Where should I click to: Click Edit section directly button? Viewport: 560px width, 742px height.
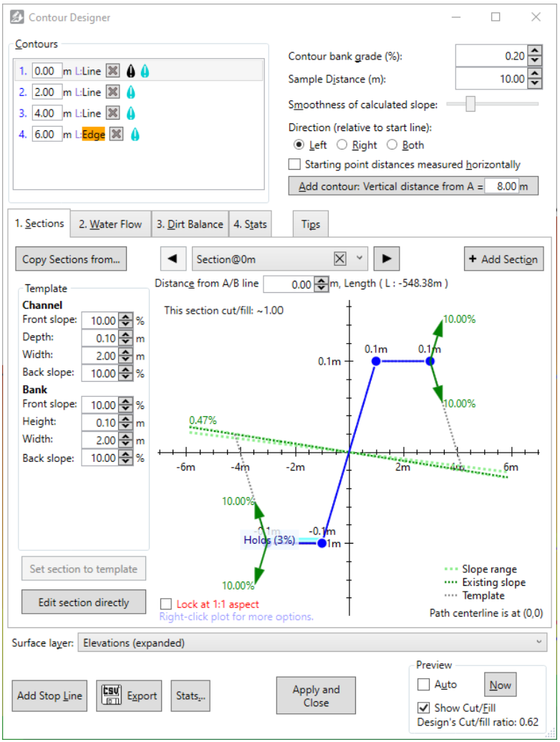pos(84,602)
